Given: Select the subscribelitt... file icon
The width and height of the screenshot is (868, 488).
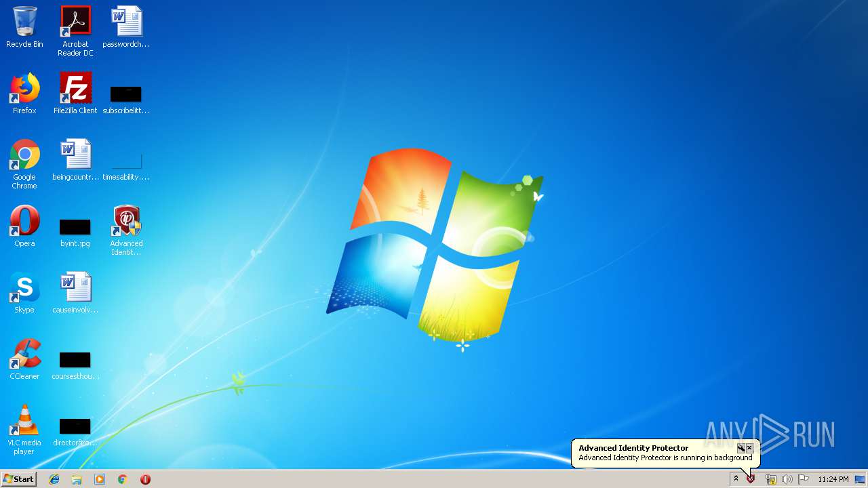Looking at the screenshot, I should [x=126, y=100].
